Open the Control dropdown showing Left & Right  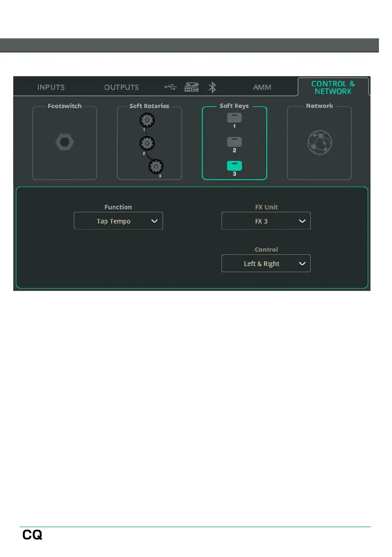[x=266, y=264]
